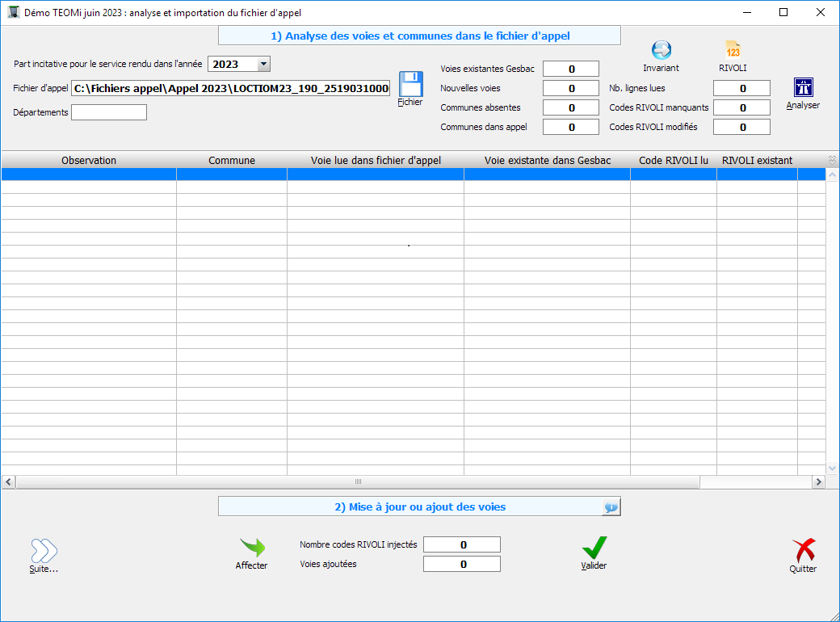Click the Valider green checkmark
The image size is (840, 622).
594,548
